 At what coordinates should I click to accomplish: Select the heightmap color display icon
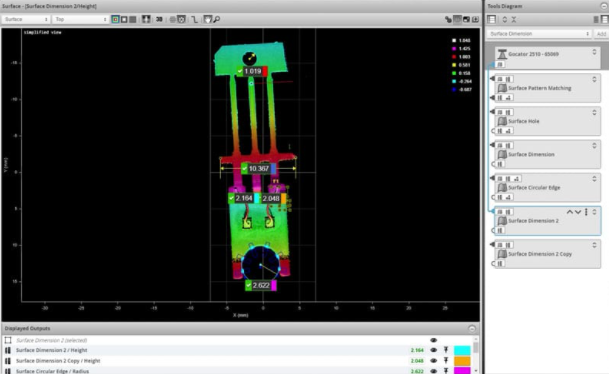pyautogui.click(x=115, y=19)
